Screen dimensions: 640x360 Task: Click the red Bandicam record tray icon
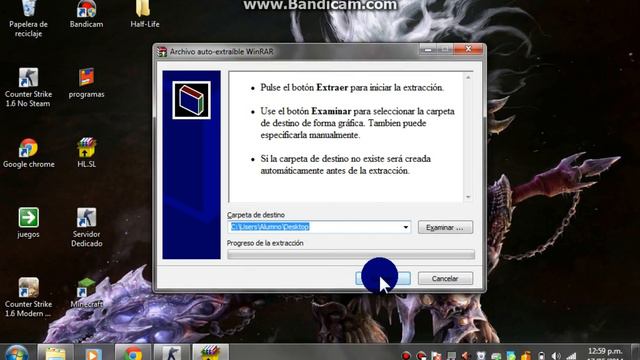point(406,356)
